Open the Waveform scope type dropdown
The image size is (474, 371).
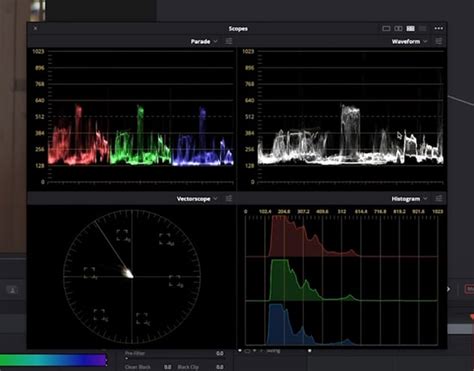pyautogui.click(x=409, y=41)
